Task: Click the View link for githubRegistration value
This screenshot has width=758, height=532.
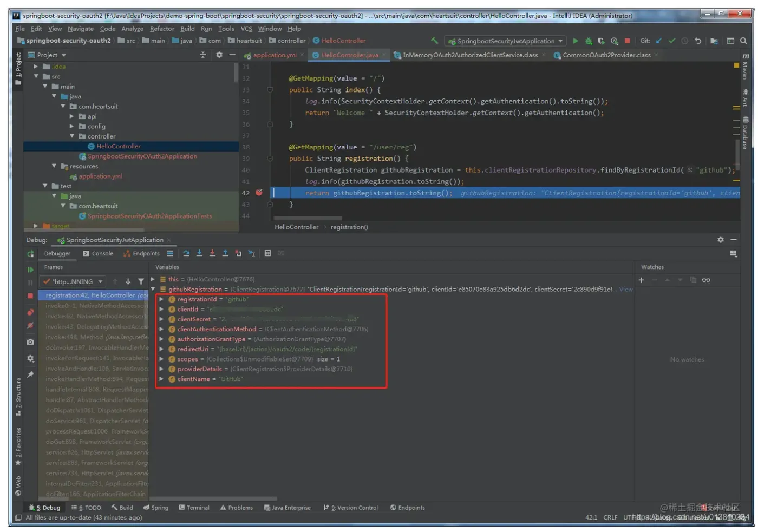Action: click(626, 290)
